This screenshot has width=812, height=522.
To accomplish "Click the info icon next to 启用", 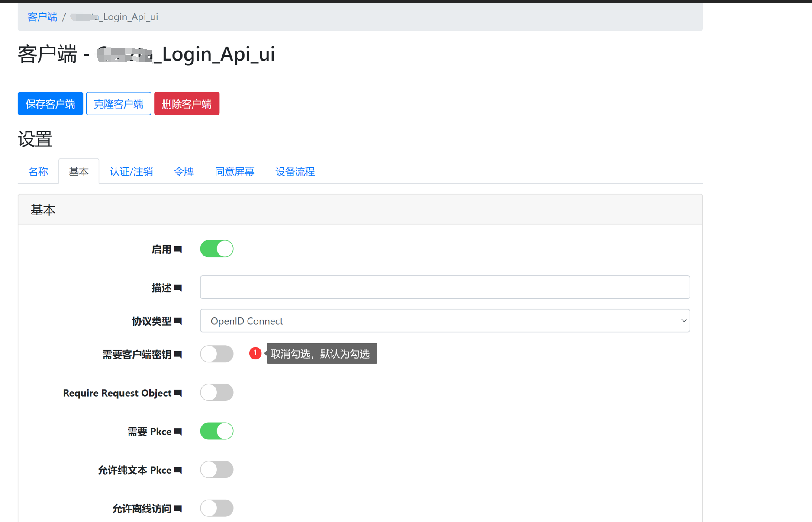I will [178, 249].
